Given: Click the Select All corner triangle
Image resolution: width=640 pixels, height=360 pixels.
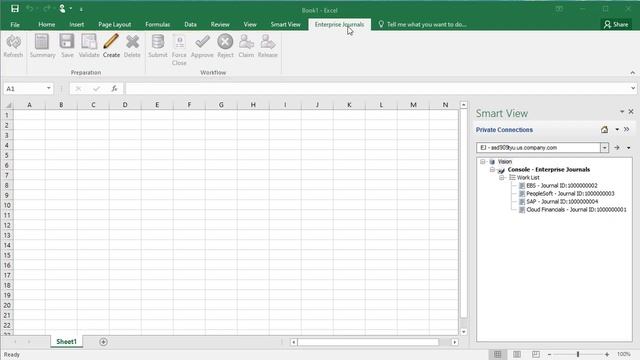Looking at the screenshot, I should pos(8,105).
